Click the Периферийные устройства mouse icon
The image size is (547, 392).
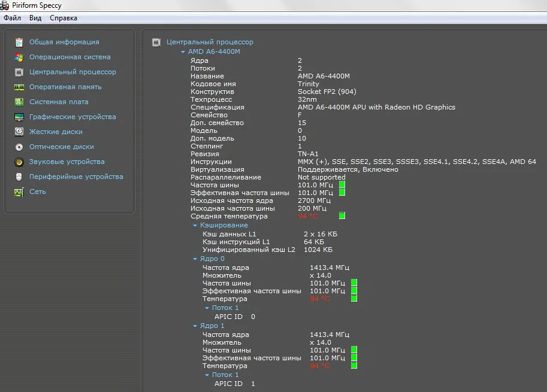point(19,177)
